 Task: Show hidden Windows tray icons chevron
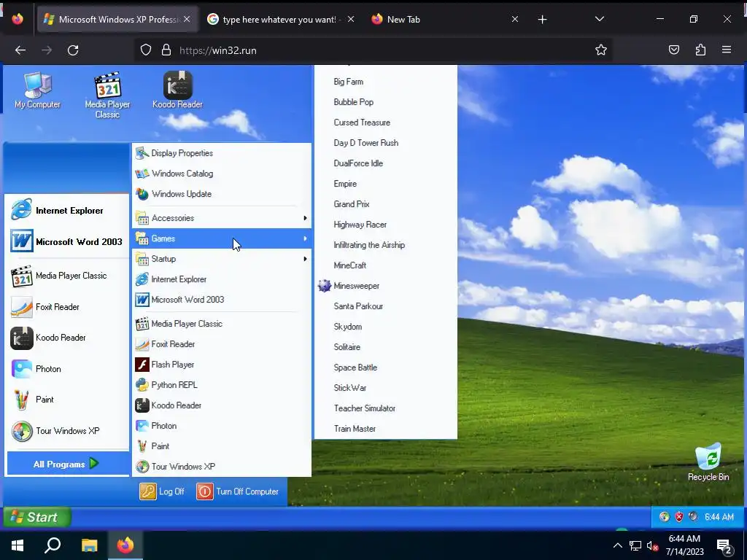tap(617, 545)
